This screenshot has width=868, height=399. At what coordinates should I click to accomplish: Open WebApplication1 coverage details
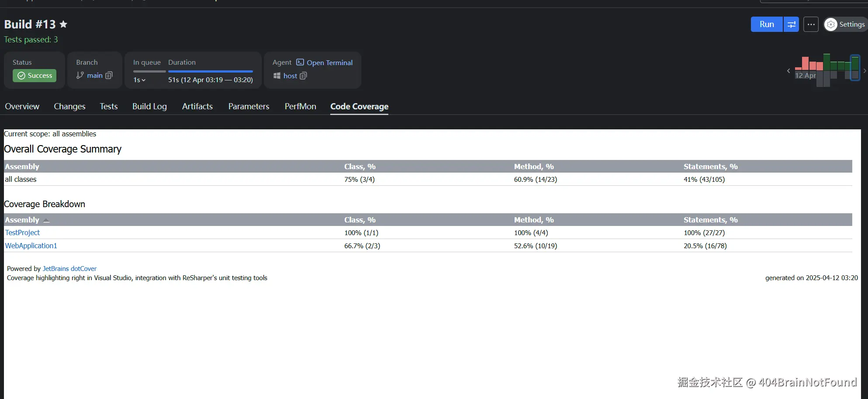(x=31, y=246)
